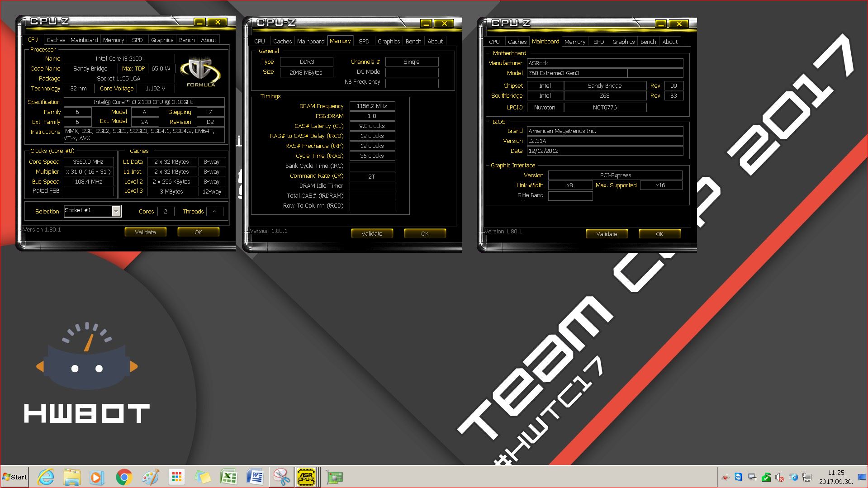Click the green checkmark tray icon
The width and height of the screenshot is (868, 488).
766,477
